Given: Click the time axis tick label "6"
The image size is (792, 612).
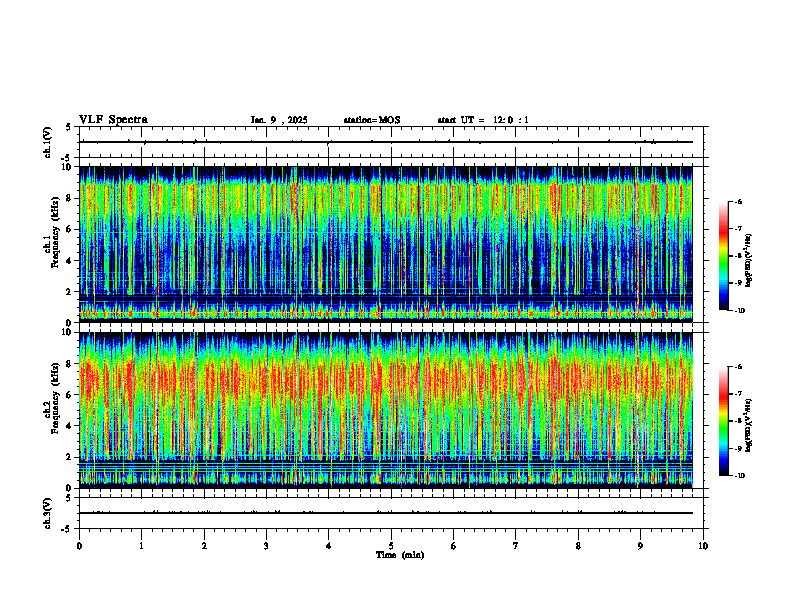Looking at the screenshot, I should point(454,546).
